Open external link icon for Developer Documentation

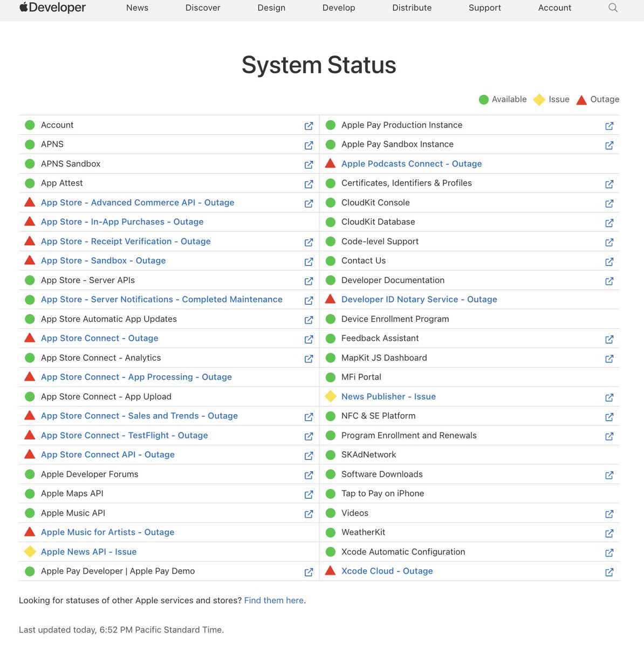pyautogui.click(x=609, y=281)
